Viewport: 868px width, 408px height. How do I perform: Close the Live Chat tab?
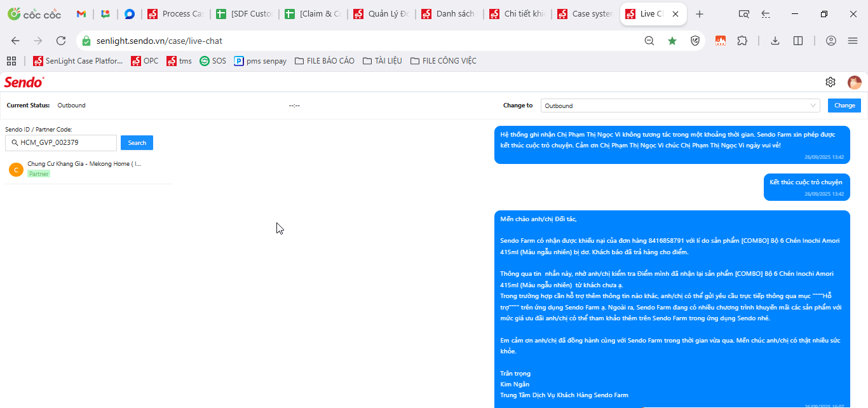(x=675, y=14)
